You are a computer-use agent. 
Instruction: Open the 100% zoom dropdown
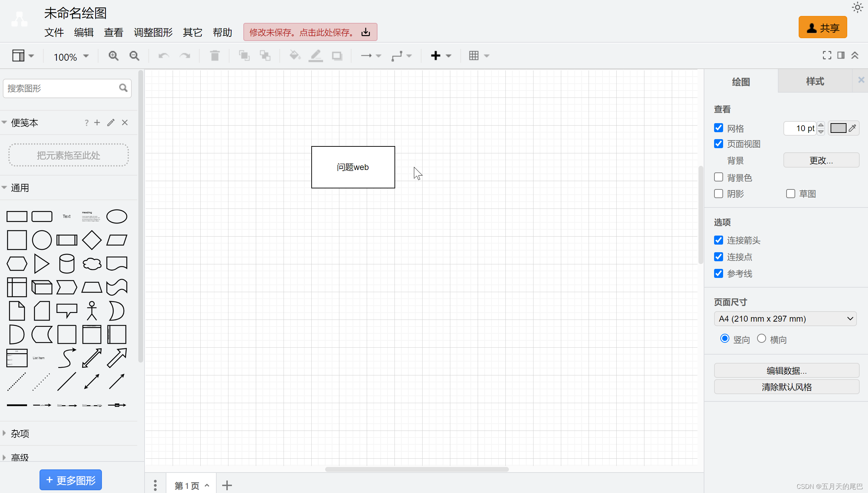coord(71,57)
